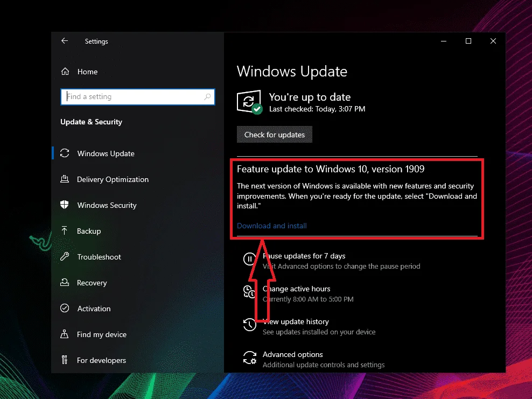The width and height of the screenshot is (532, 399).
Task: Click the Find my device person icon
Action: [x=65, y=334]
